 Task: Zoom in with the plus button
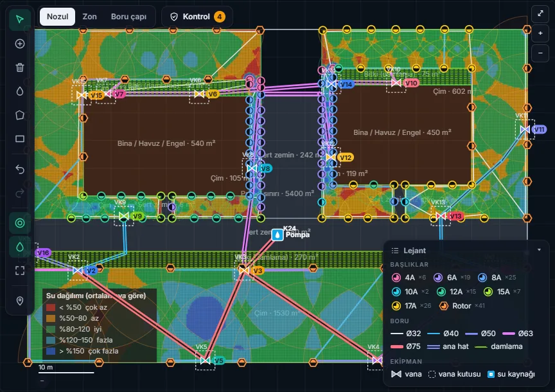tap(540, 33)
